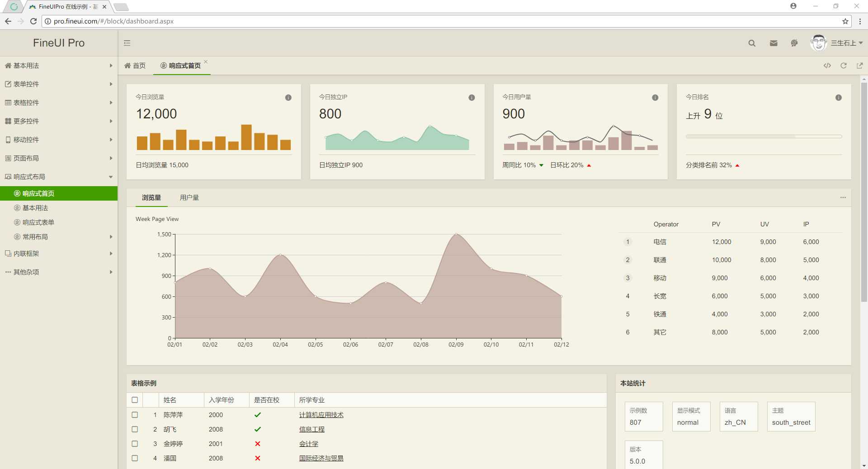
Task: Switch to the 首页 tab
Action: [135, 66]
